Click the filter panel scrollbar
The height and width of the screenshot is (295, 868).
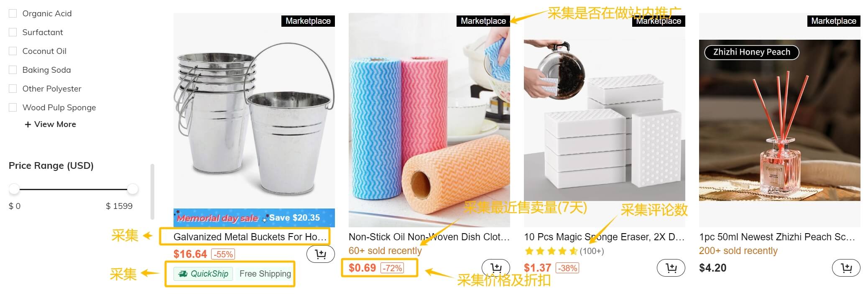click(153, 191)
